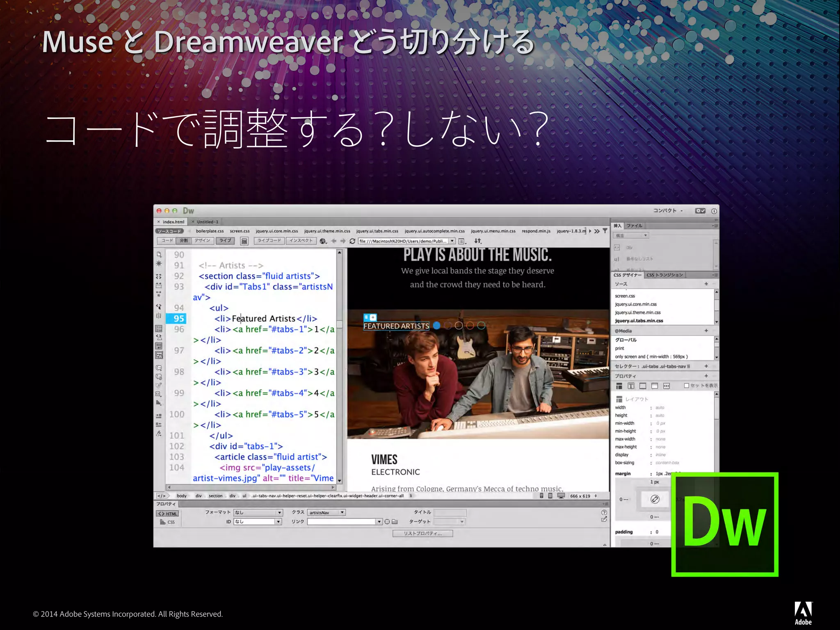Select screen.css in CSS sources list
Viewport: 840px width, 630px height.
coord(625,296)
